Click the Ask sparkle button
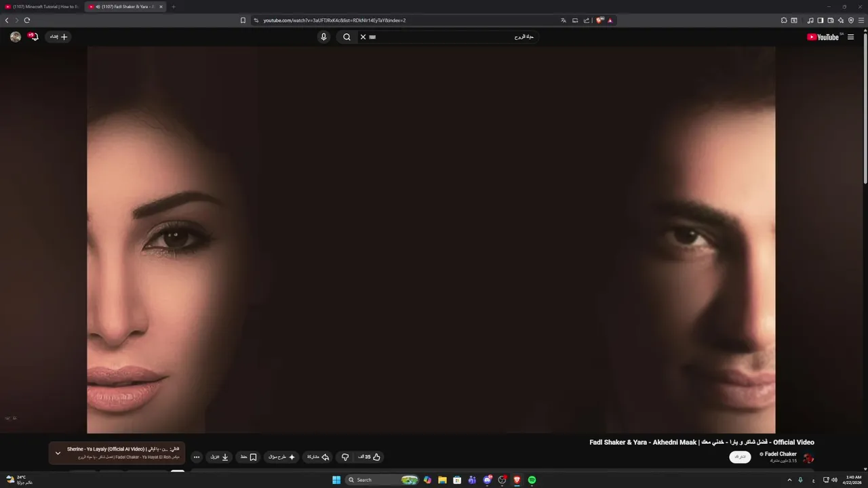Viewport: 868px width, 488px height. [282, 457]
